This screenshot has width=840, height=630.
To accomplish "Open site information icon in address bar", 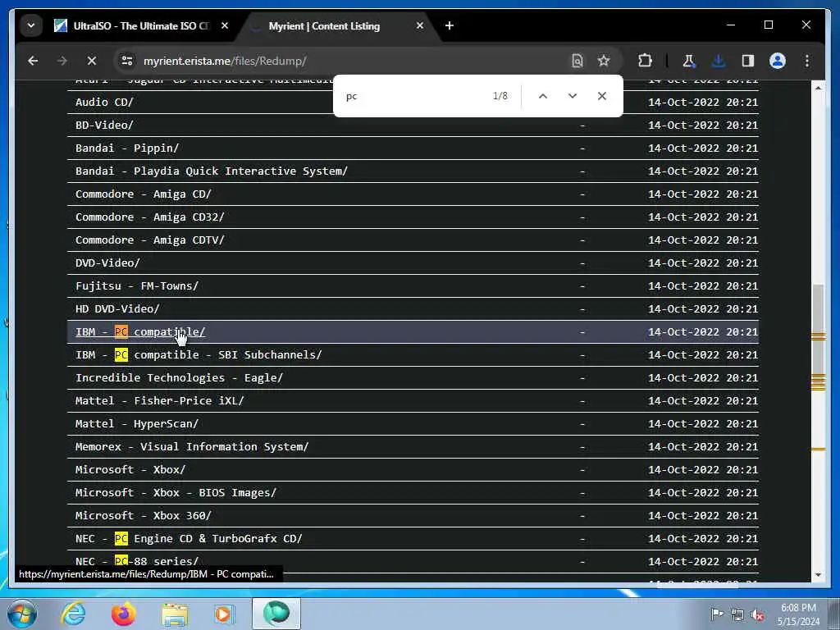I will (127, 61).
